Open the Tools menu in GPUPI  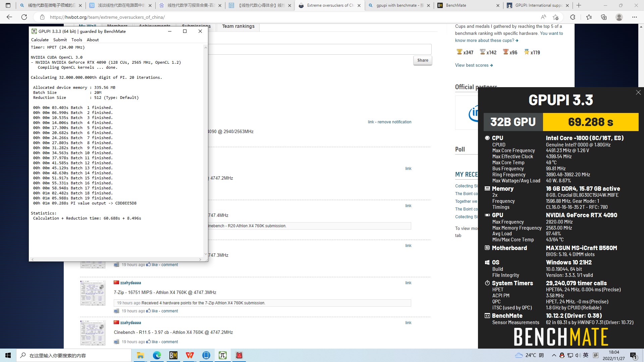[76, 40]
